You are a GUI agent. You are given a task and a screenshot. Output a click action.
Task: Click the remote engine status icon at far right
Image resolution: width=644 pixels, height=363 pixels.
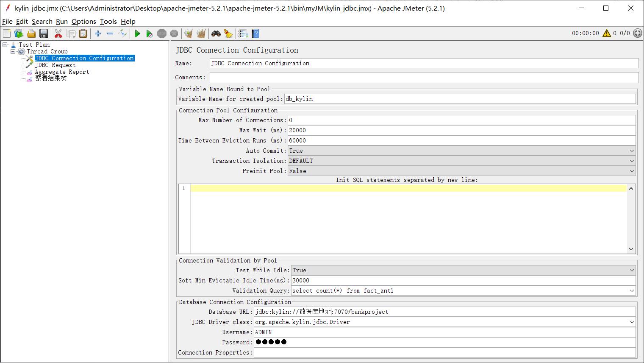click(x=638, y=33)
